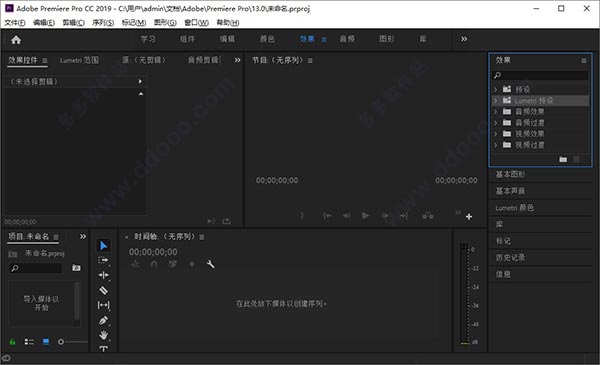Select the Track Select Forward tool
The image size is (600, 365).
[x=104, y=261]
